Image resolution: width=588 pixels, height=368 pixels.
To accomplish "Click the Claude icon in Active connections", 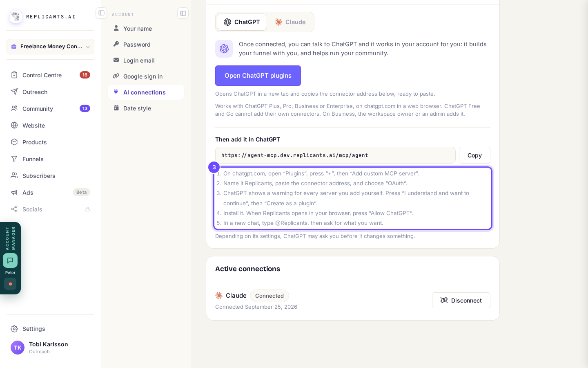I will point(219,296).
